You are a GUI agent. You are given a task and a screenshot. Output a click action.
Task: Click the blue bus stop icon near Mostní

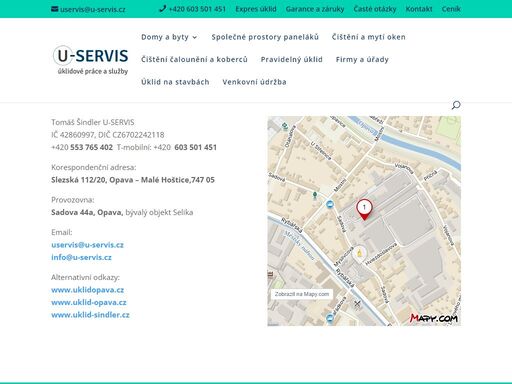point(330,204)
